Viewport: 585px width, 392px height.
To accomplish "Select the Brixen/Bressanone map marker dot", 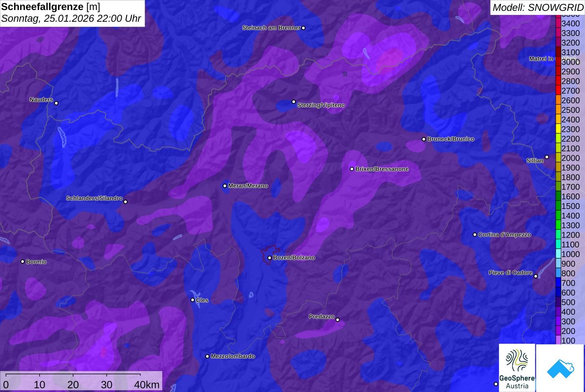I will click(x=352, y=169).
